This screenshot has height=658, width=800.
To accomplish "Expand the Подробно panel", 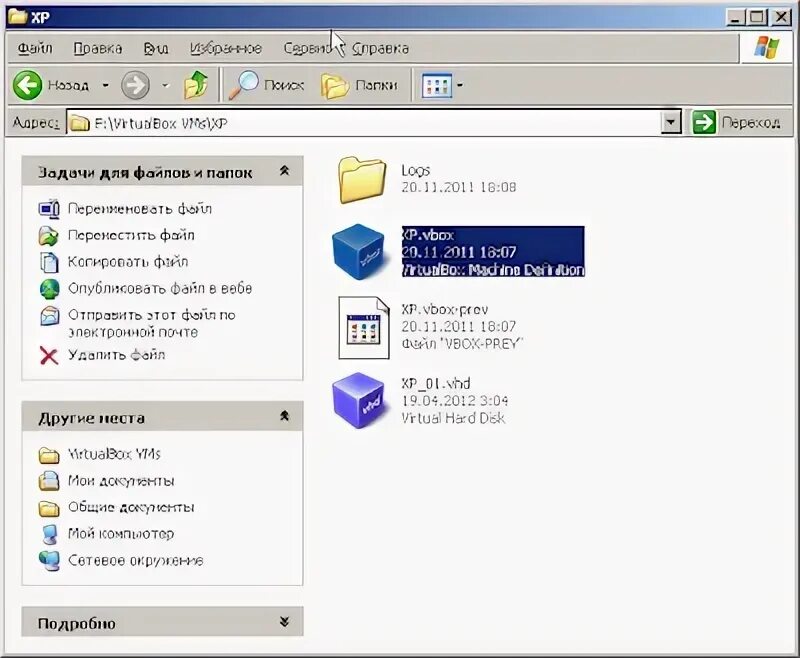I will (284, 621).
